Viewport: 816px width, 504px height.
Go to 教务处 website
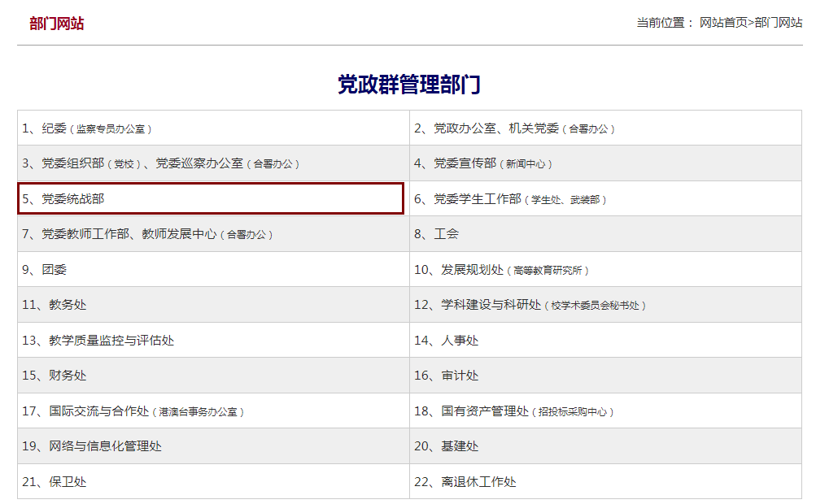coord(67,305)
